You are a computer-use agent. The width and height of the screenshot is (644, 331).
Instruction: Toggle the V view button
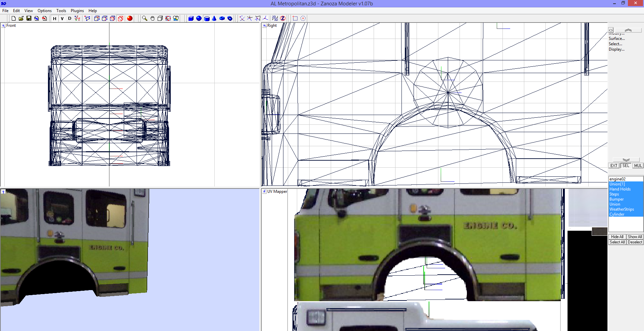coord(62,18)
